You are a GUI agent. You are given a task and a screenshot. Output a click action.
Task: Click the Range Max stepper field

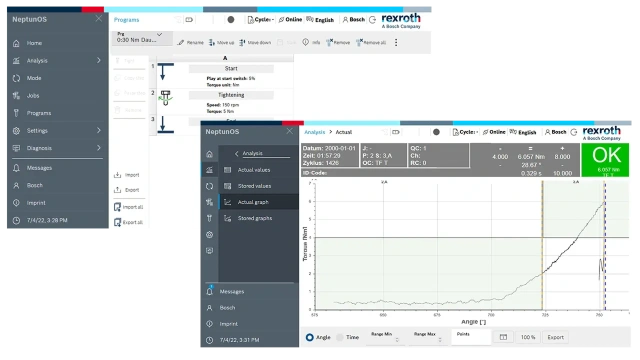click(x=428, y=337)
